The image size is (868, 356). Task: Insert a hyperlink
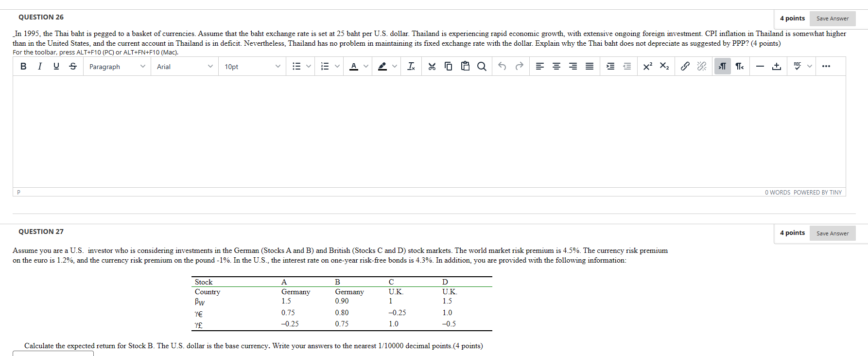coord(685,66)
